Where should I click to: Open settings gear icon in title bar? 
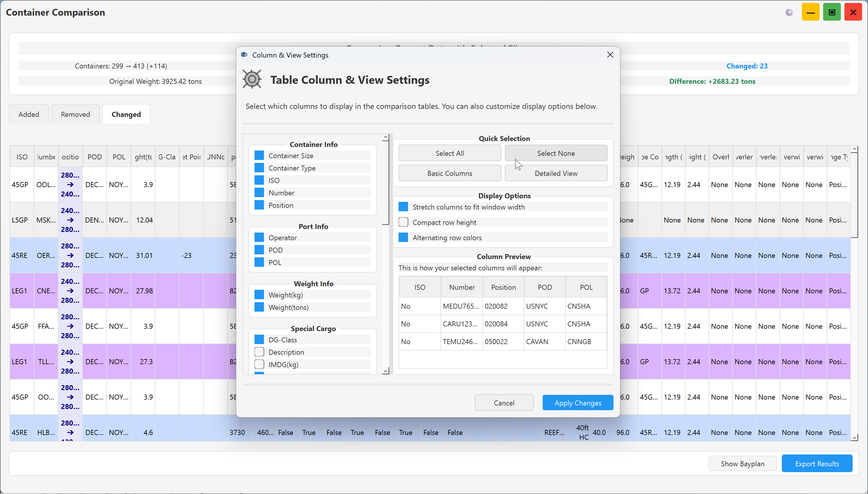789,13
